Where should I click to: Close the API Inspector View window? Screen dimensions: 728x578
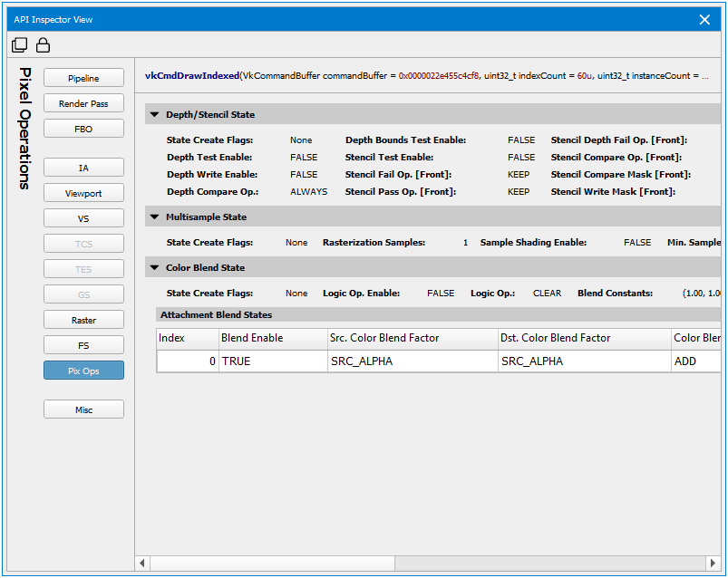704,19
